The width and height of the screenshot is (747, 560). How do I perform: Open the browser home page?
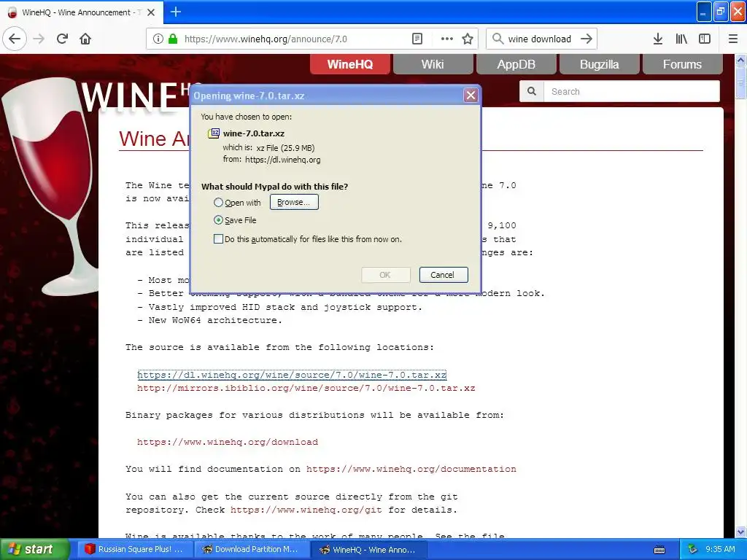(x=85, y=39)
